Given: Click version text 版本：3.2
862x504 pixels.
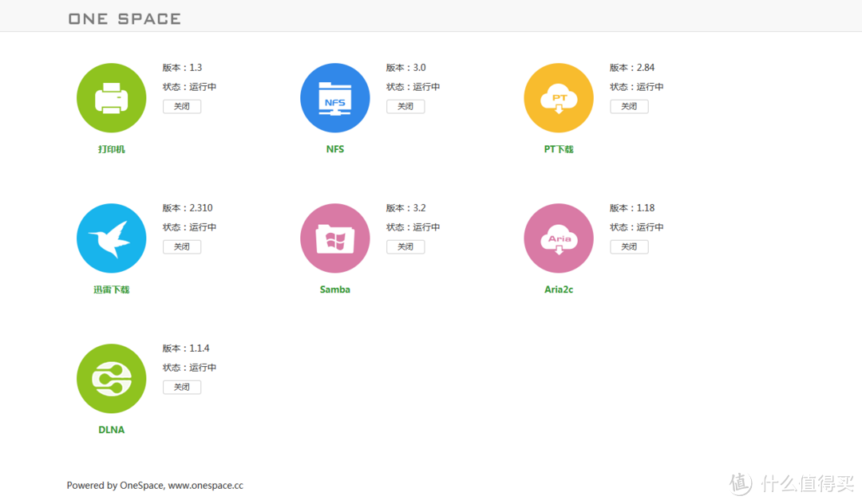Looking at the screenshot, I should pos(405,208).
